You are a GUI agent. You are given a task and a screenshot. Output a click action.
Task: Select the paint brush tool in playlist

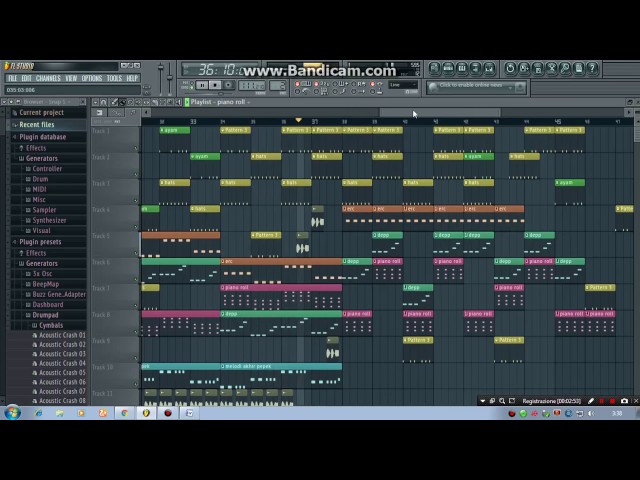pyautogui.click(x=122, y=102)
